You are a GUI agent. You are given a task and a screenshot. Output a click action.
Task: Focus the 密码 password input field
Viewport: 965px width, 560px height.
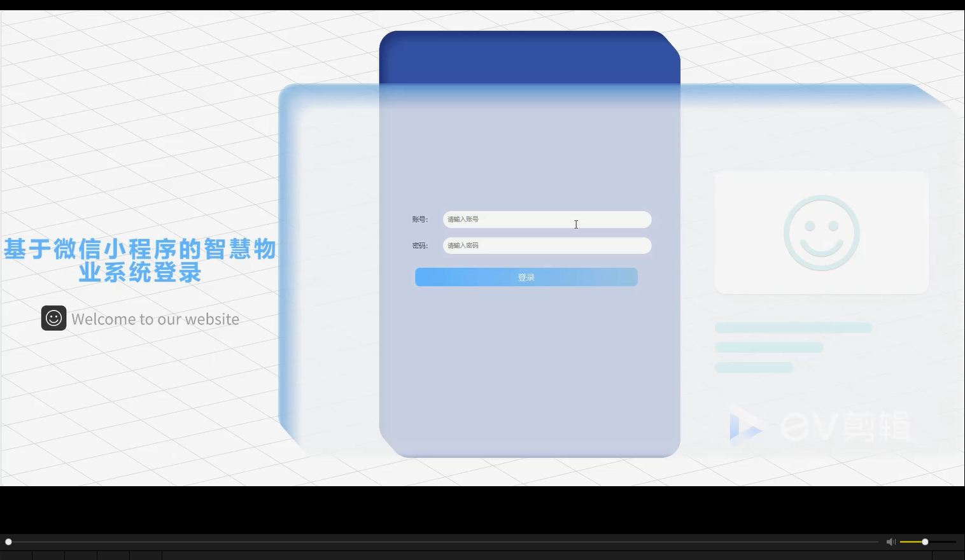click(547, 246)
